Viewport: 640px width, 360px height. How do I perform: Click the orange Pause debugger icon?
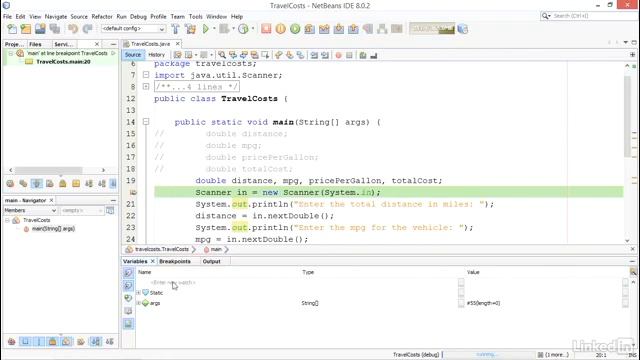point(280,29)
